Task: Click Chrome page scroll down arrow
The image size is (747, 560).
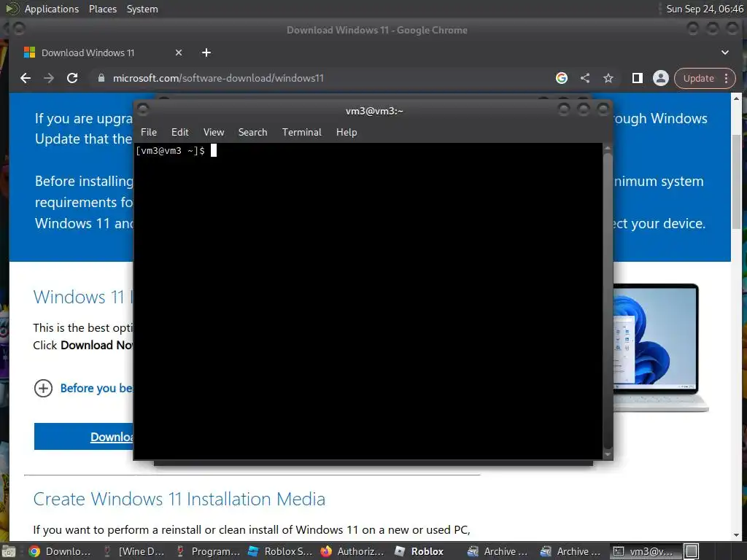Action: pos(736,535)
